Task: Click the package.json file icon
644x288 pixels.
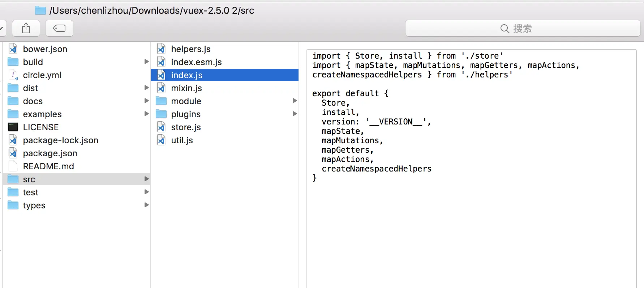Action: 13,153
